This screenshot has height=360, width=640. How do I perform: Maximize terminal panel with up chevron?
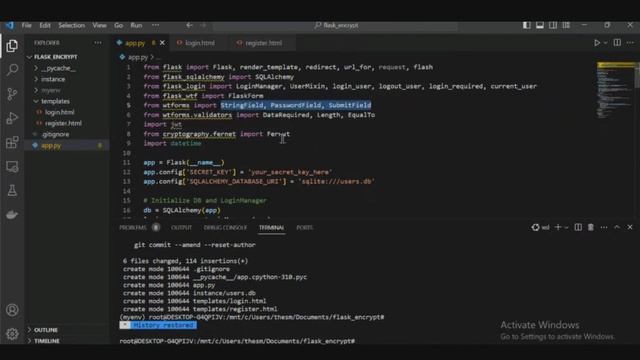pos(617,227)
